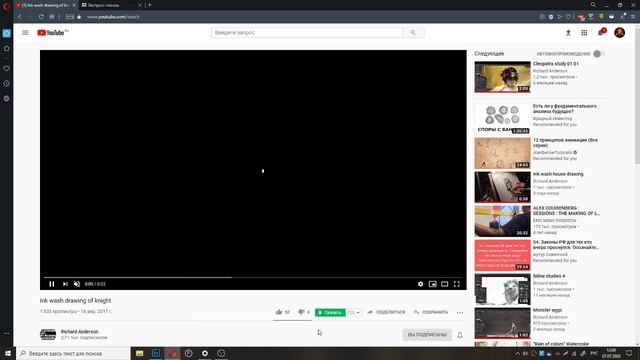Image resolution: width=640 pixels, height=360 pixels.
Task: Open the Windows Start menu
Action: click(8, 353)
